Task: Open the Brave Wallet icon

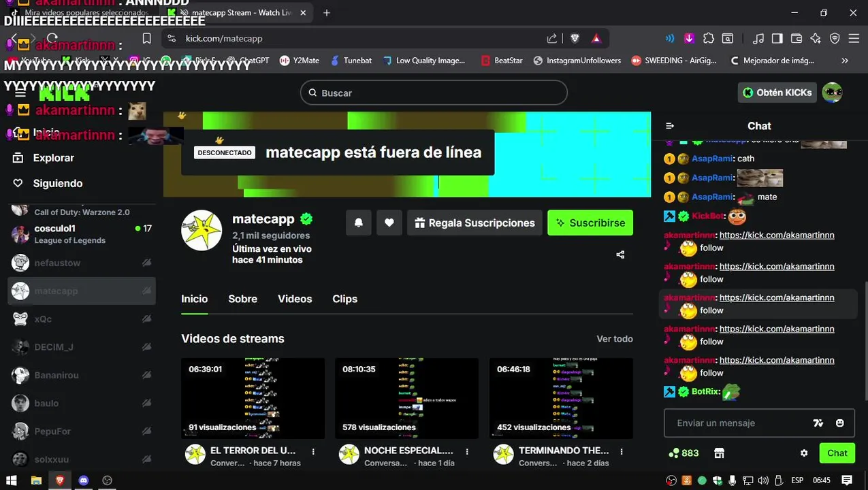Action: [x=797, y=39]
